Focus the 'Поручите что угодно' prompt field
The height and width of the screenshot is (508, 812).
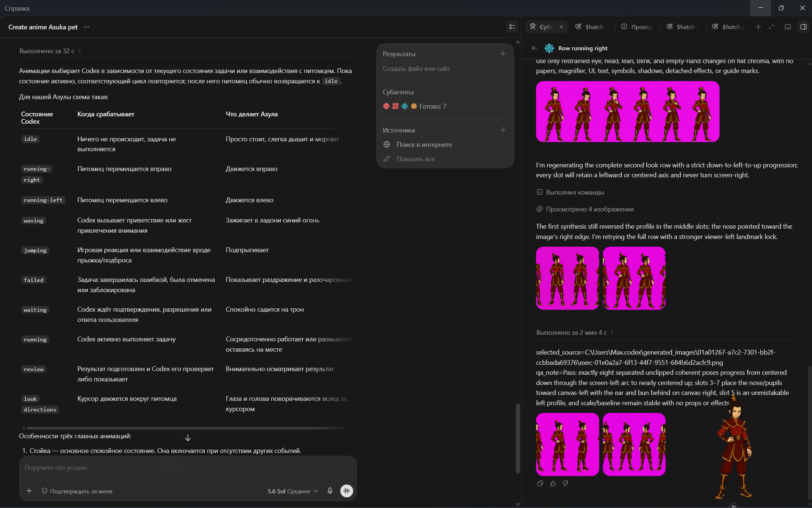[x=188, y=468]
